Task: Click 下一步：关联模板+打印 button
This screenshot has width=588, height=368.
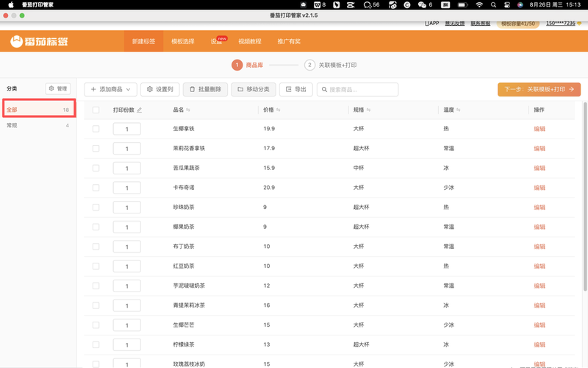Action: coord(539,89)
